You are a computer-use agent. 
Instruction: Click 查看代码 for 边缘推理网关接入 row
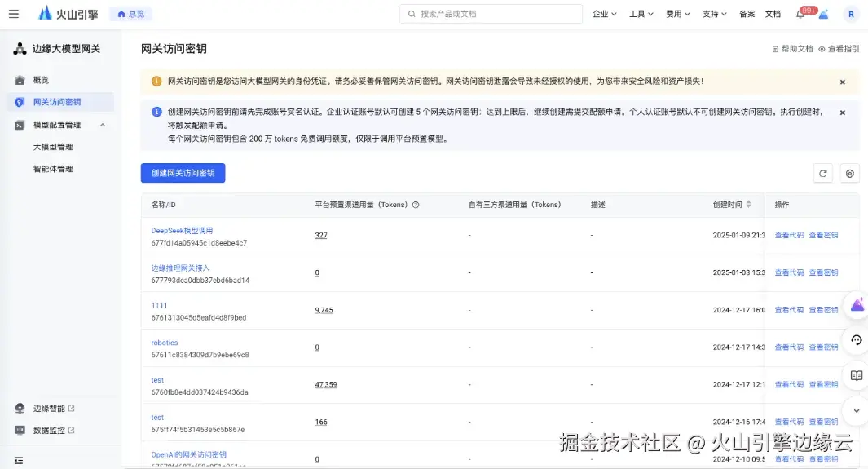click(789, 272)
